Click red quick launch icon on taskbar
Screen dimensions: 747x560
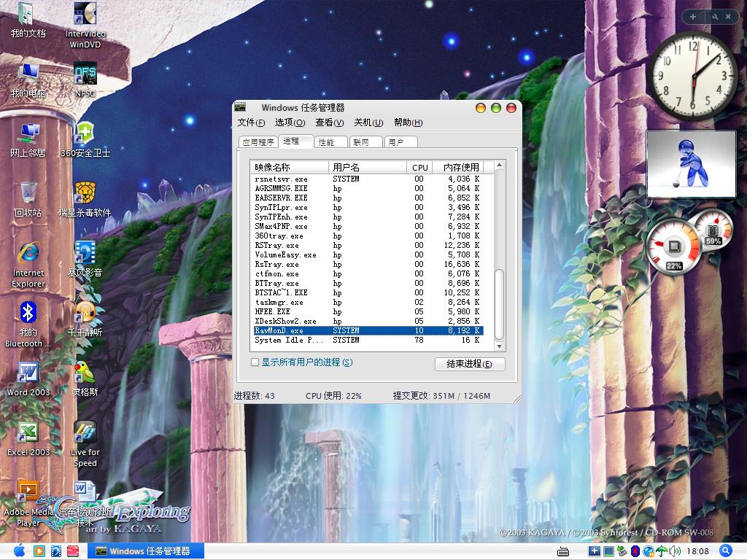(73, 551)
